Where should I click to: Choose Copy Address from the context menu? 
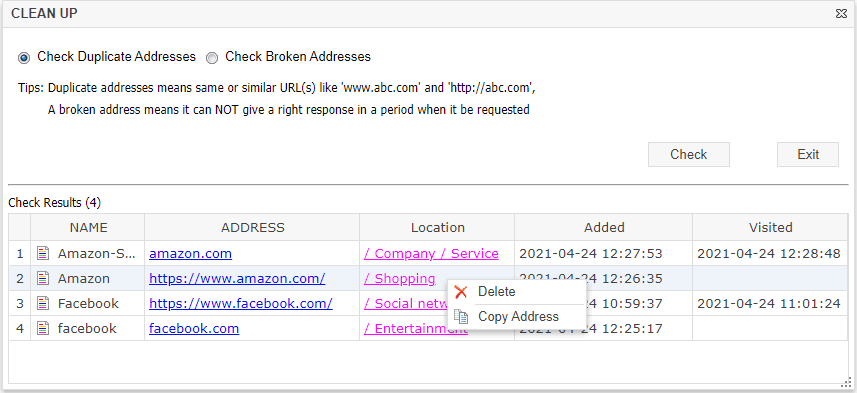tap(517, 316)
